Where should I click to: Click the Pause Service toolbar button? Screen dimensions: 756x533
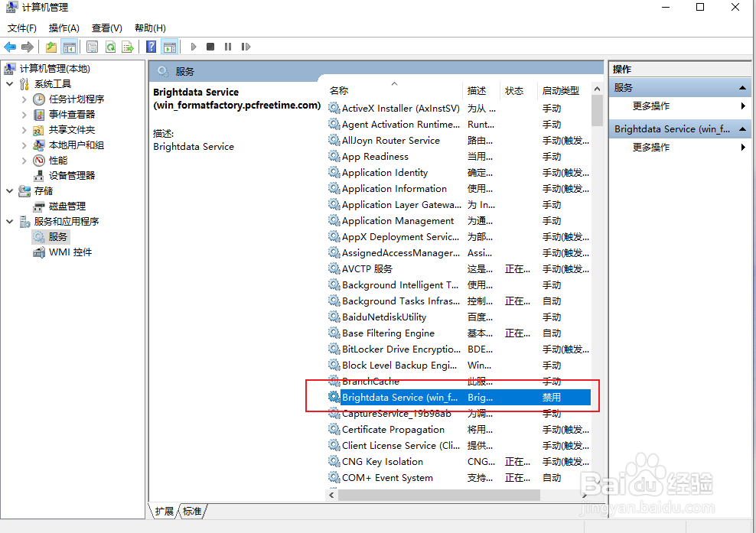(x=228, y=47)
